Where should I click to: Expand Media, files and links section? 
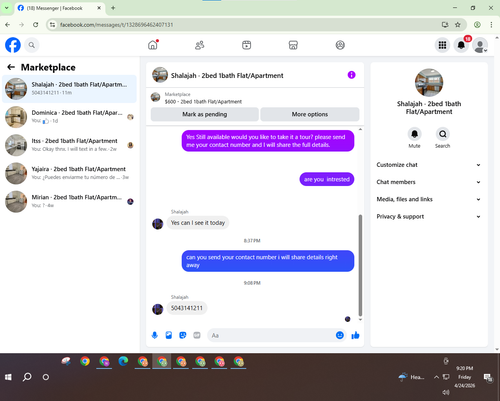tap(429, 199)
